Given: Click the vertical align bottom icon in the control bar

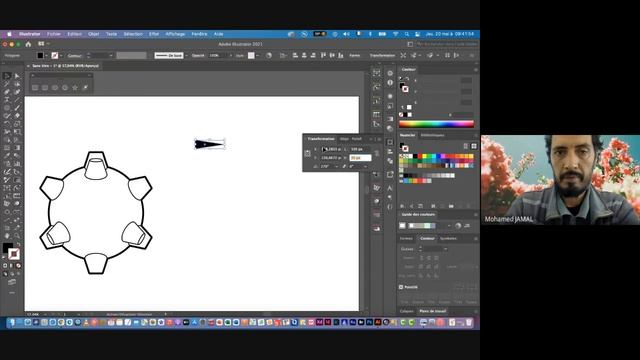Looking at the screenshot, I should (x=341, y=56).
